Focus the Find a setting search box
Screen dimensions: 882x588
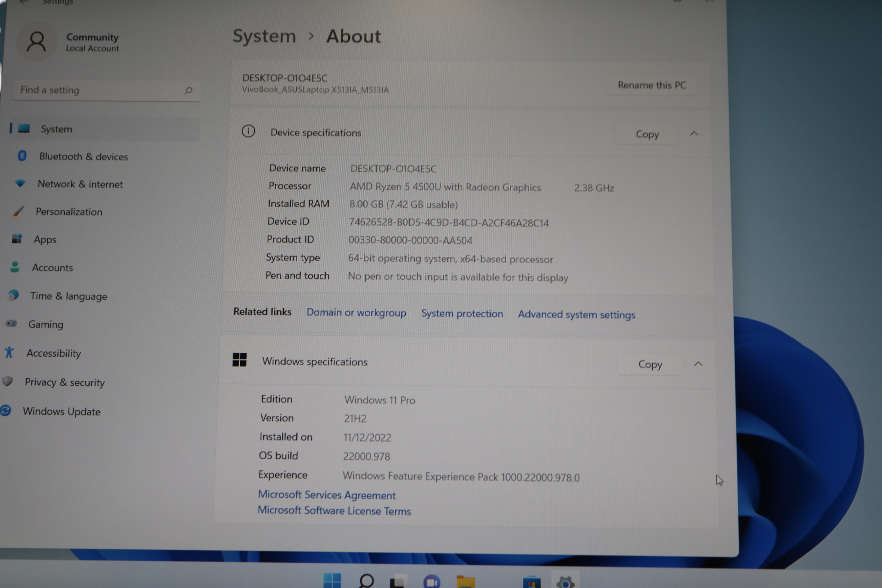(106, 90)
